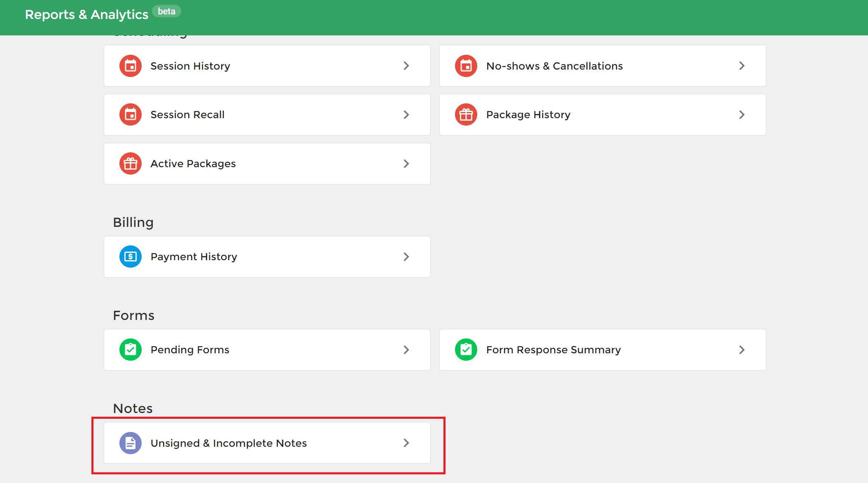Viewport: 868px width, 483px height.
Task: Click the Pending Forms chevron arrow
Action: point(406,350)
